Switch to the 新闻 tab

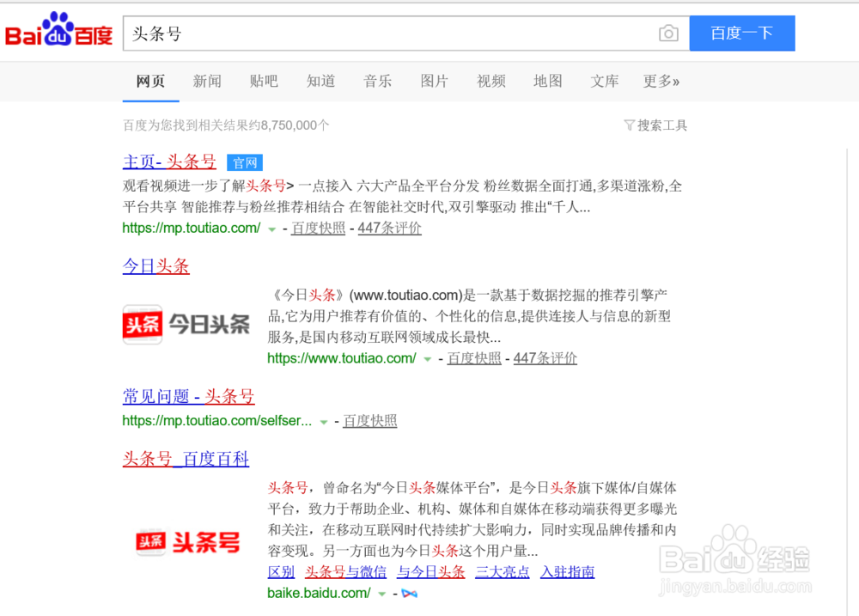tap(207, 81)
